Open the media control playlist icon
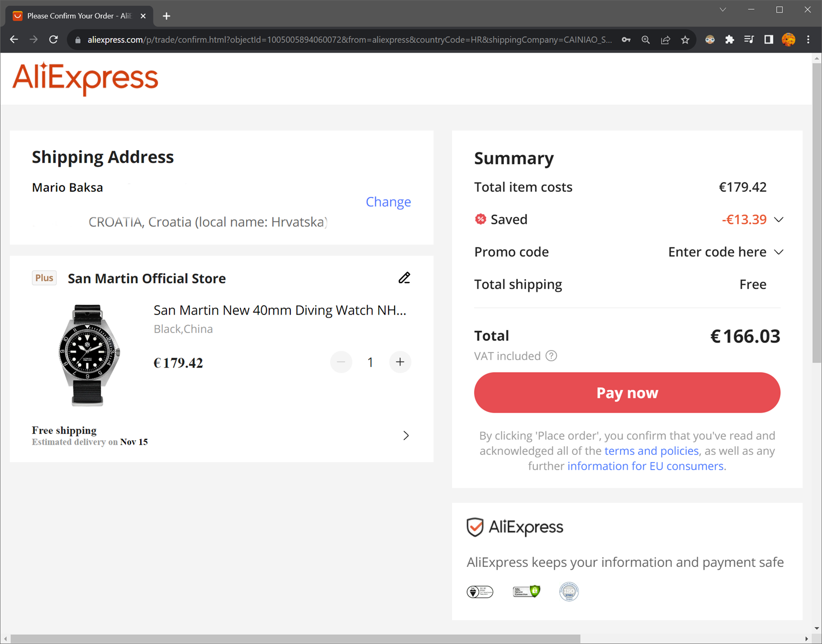 (x=749, y=40)
